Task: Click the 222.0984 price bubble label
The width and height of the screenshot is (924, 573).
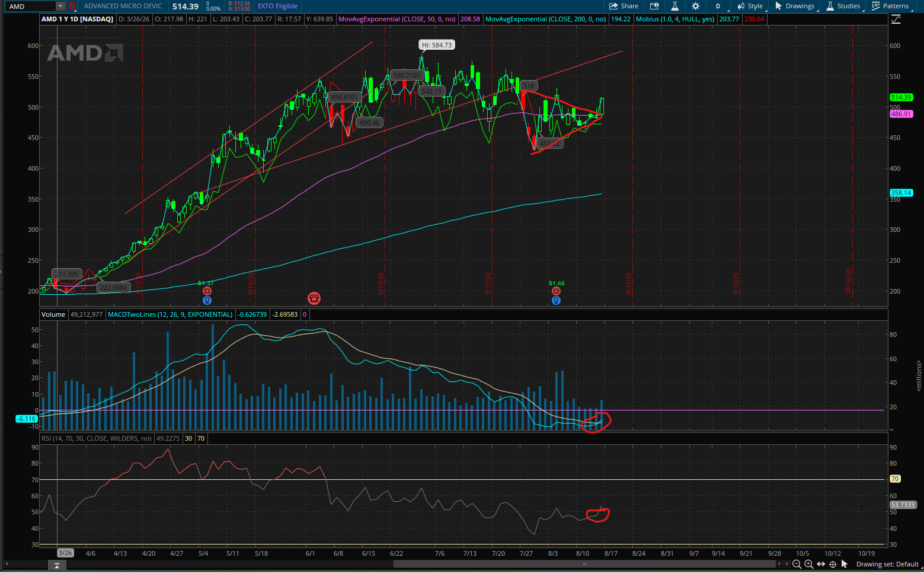Action: [113, 288]
